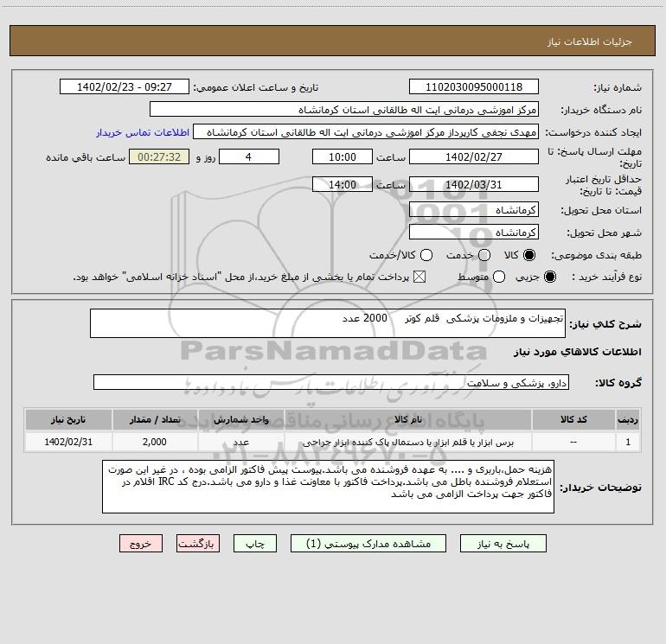The height and width of the screenshot is (644, 666).
Task: Click the گروه کالا field
Action: pos(331,382)
